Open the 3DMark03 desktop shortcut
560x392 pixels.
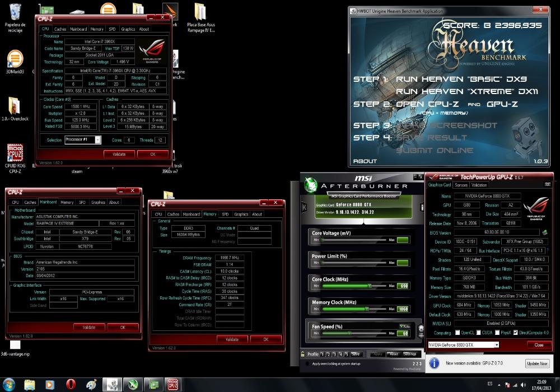[x=15, y=62]
